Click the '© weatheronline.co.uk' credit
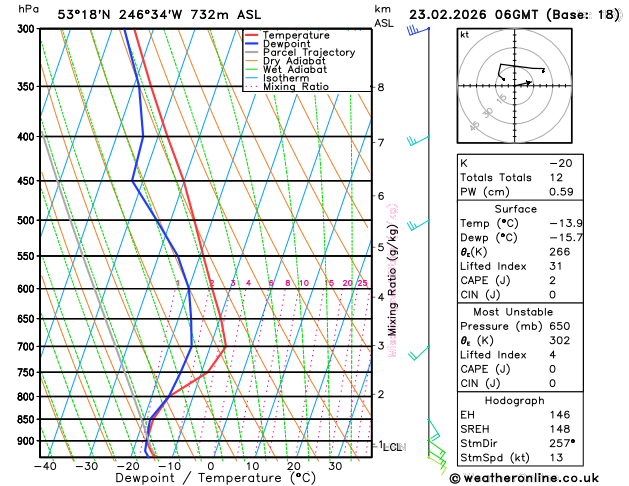The image size is (629, 486). pos(524,478)
